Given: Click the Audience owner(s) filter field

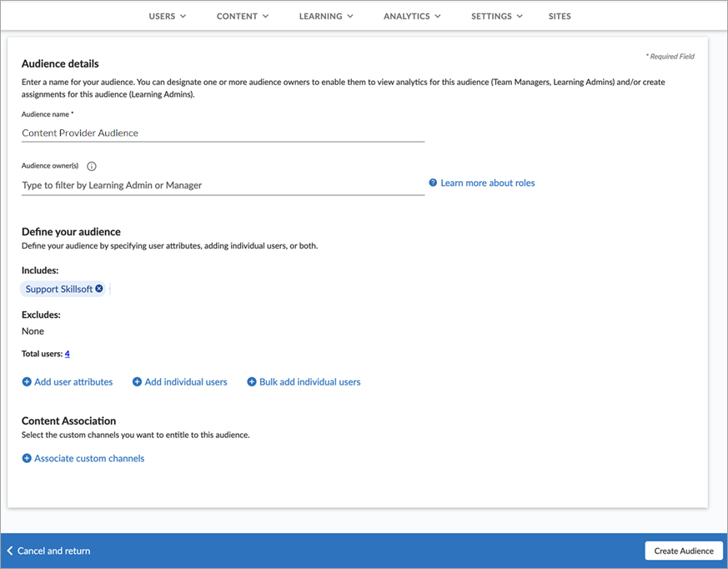Looking at the screenshot, I should 223,184.
